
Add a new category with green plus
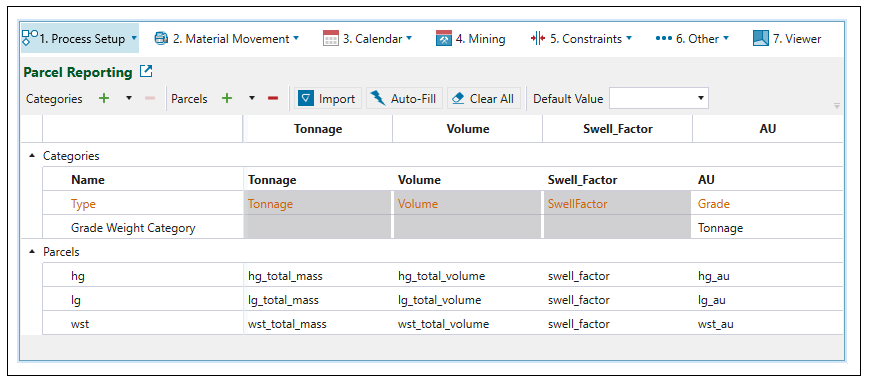coord(104,98)
